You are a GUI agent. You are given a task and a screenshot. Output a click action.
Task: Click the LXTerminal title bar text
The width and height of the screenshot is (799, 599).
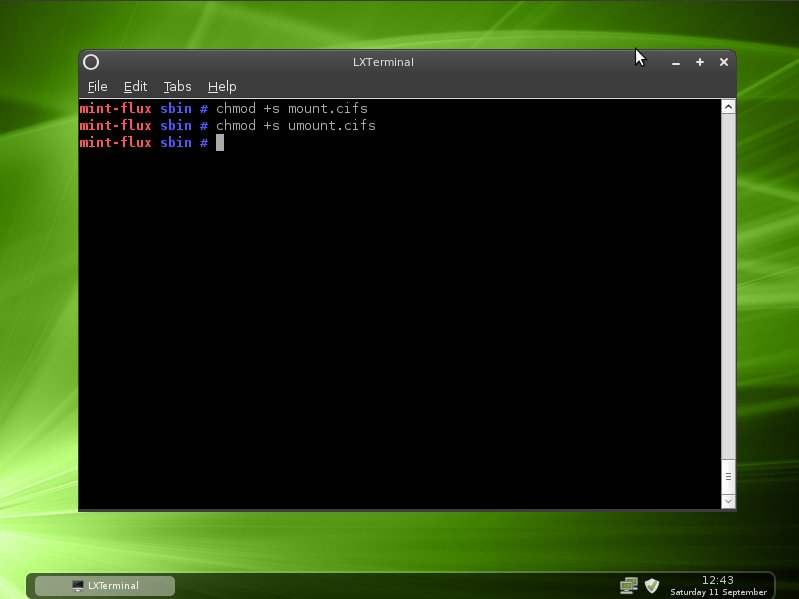point(383,62)
